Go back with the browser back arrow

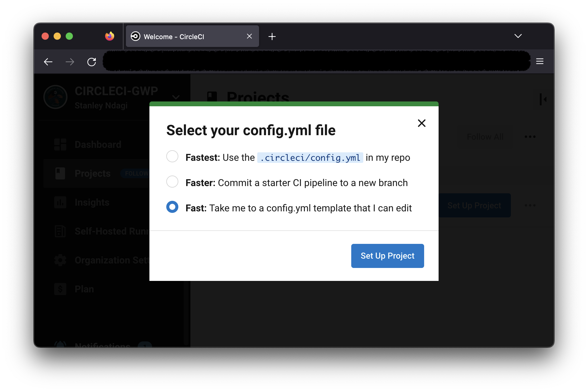point(48,62)
